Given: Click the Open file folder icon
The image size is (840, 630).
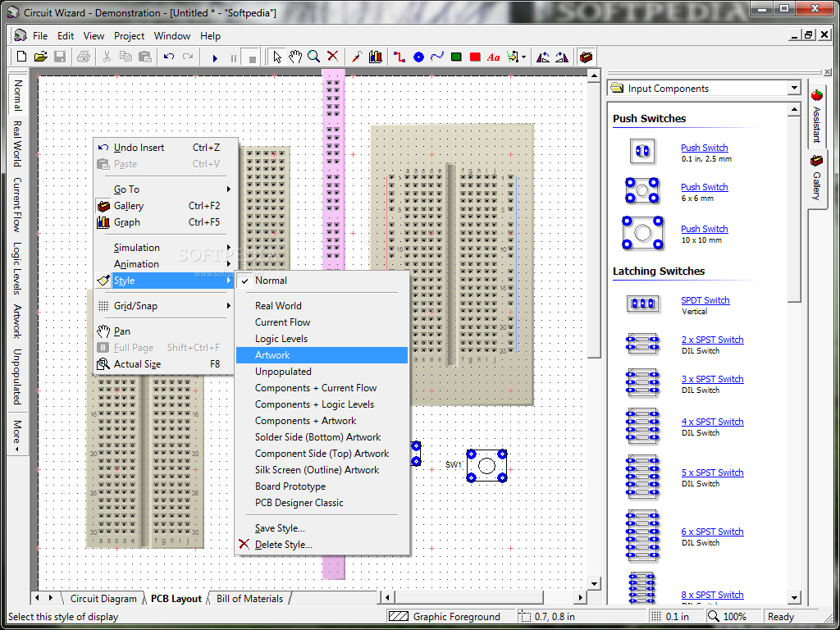Looking at the screenshot, I should pyautogui.click(x=41, y=57).
